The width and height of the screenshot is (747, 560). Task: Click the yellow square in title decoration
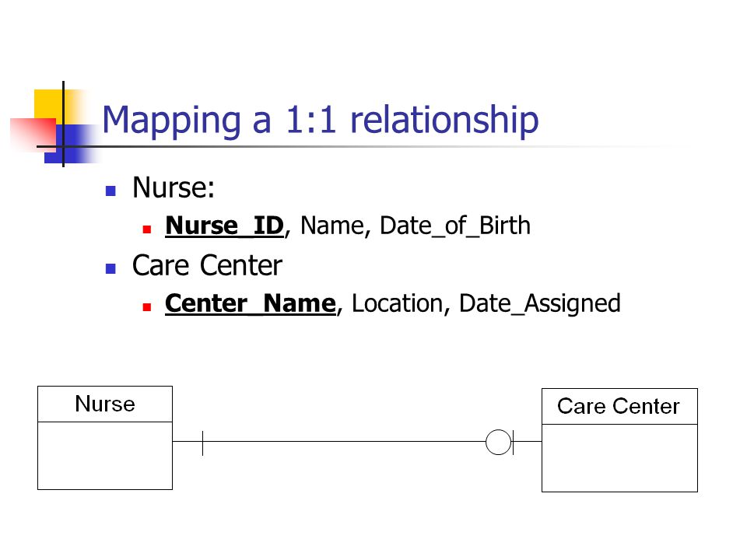coord(48,104)
